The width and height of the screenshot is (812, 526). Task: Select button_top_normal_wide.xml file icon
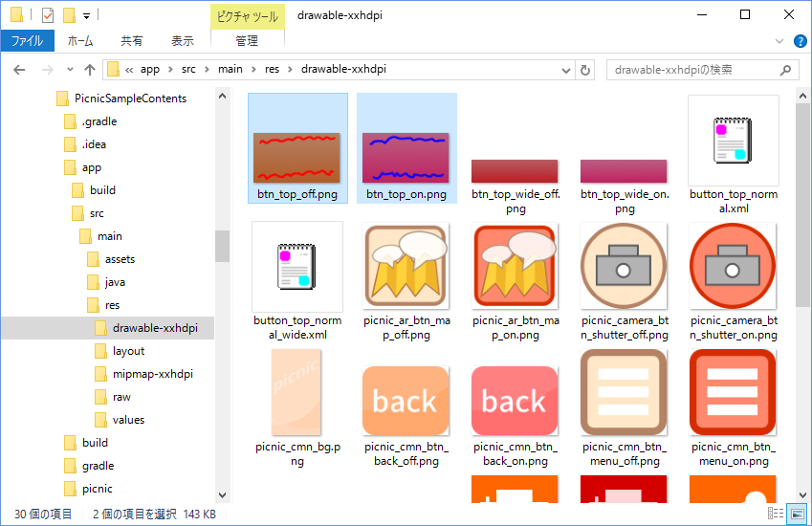pos(297,267)
